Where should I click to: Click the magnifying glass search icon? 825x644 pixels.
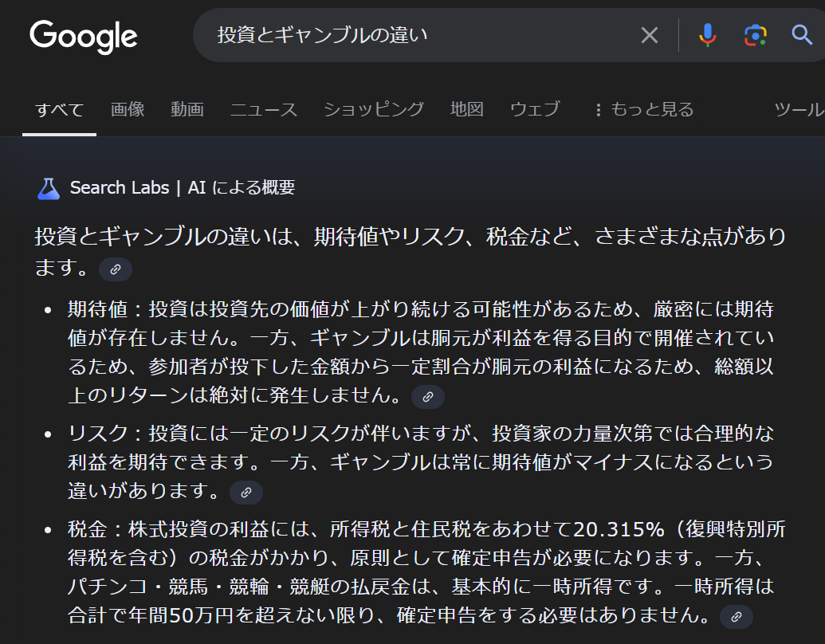point(801,35)
